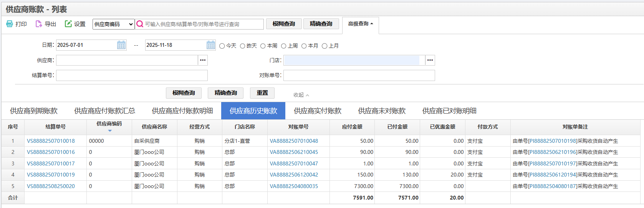
Task: Click the store (门店) lookup ellipsis button
Action: click(430, 60)
